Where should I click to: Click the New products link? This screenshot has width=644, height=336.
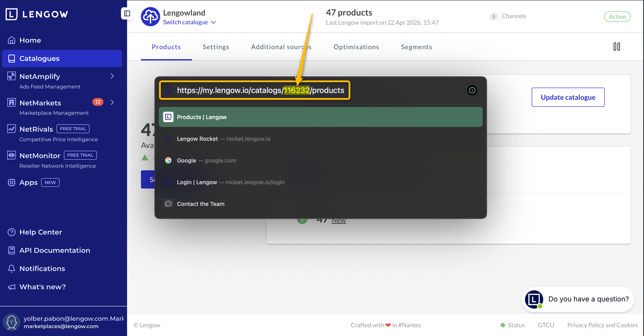339,220
